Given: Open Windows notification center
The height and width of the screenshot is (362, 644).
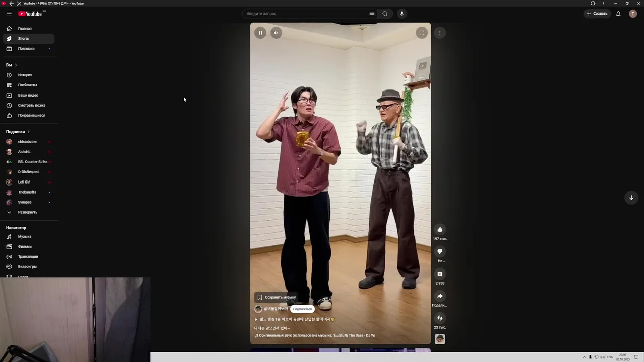Looking at the screenshot, I should pos(636,357).
